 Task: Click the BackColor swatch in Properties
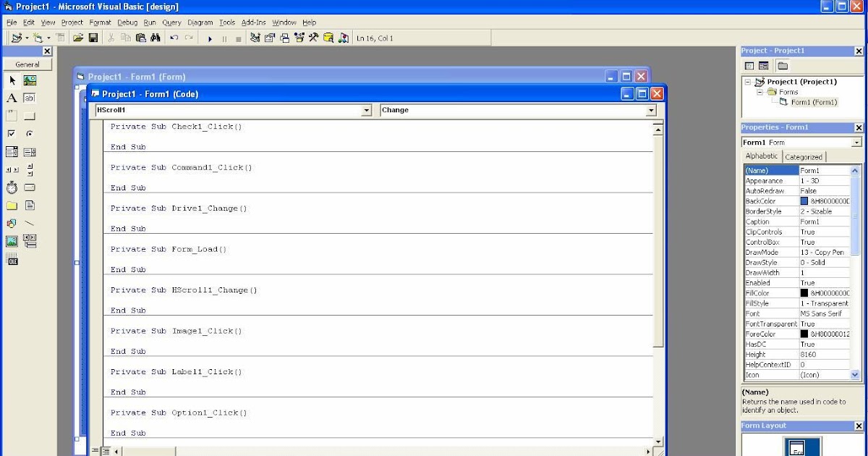[x=804, y=200]
